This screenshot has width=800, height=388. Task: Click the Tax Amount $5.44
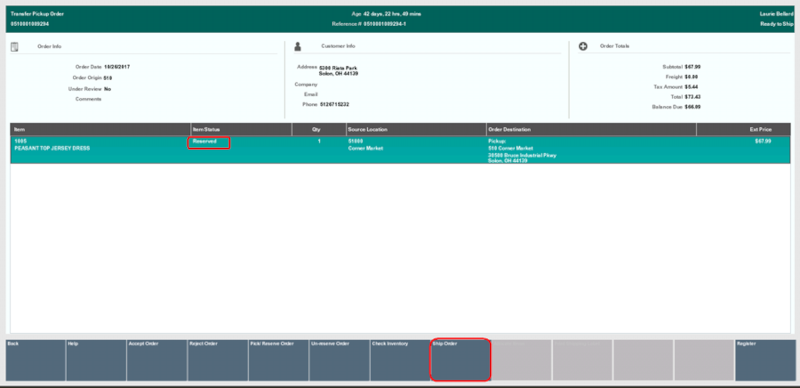(x=692, y=87)
